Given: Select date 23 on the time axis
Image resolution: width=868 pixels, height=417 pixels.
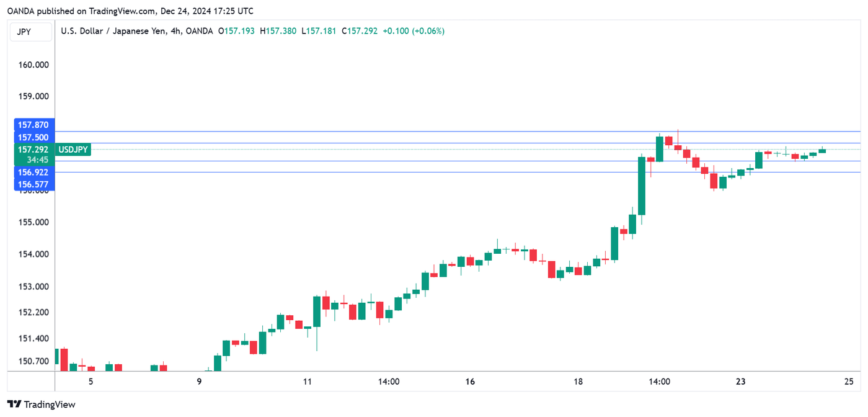Looking at the screenshot, I should click(x=741, y=382).
